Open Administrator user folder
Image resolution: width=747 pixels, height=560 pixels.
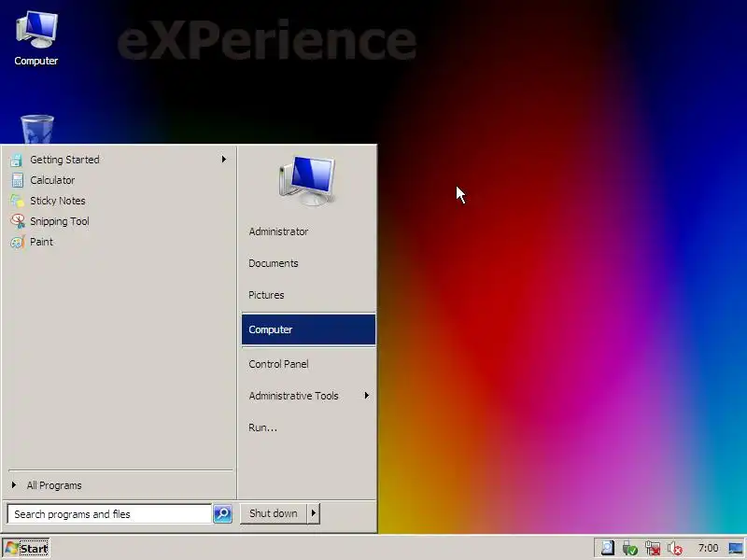click(x=308, y=231)
